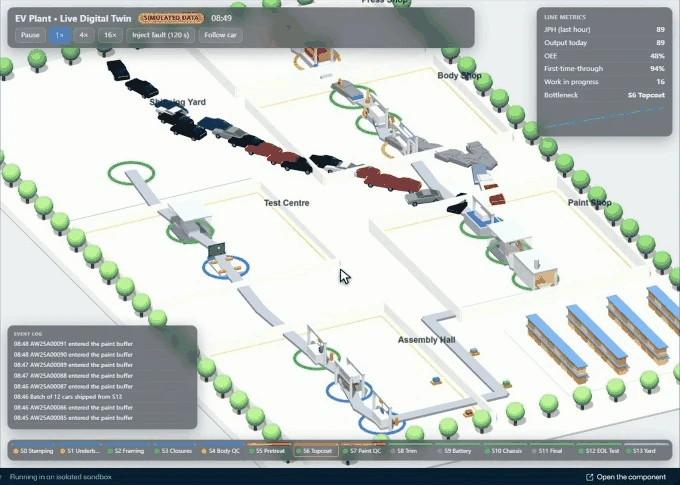Viewport: 680px width, 485px height.
Task: Click the Shipping Yard area label
Action: click(x=177, y=102)
